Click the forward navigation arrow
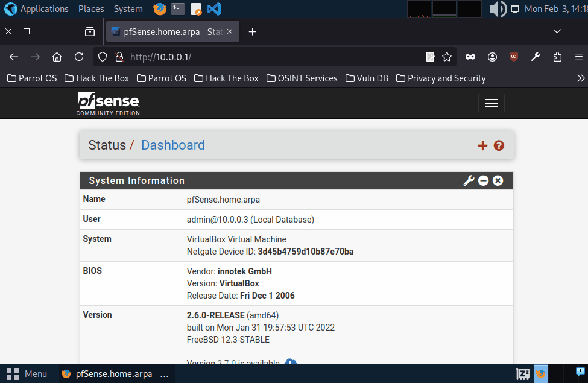Image resolution: width=588 pixels, height=383 pixels. click(x=36, y=57)
